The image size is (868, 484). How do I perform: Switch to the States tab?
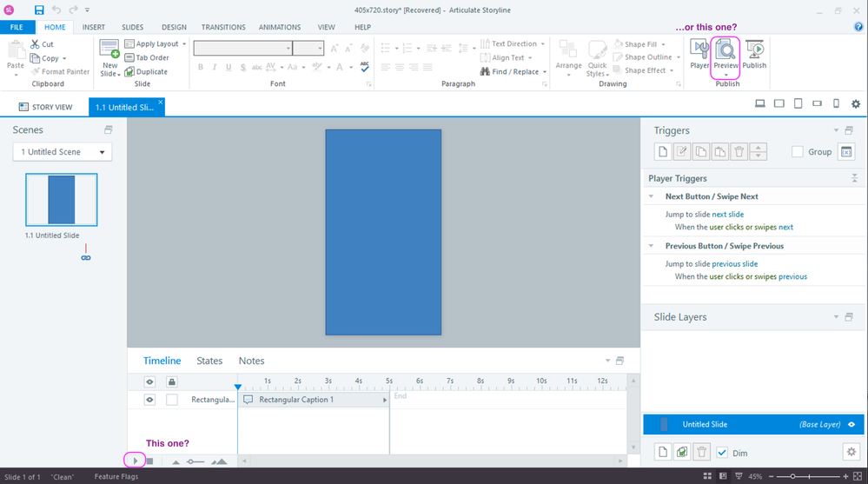point(209,361)
